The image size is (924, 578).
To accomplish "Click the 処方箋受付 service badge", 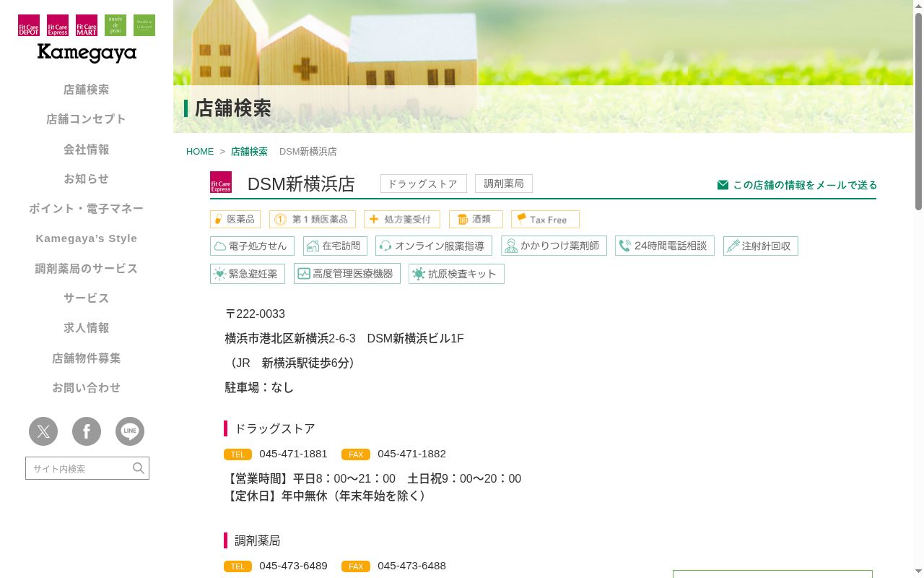I will click(402, 220).
